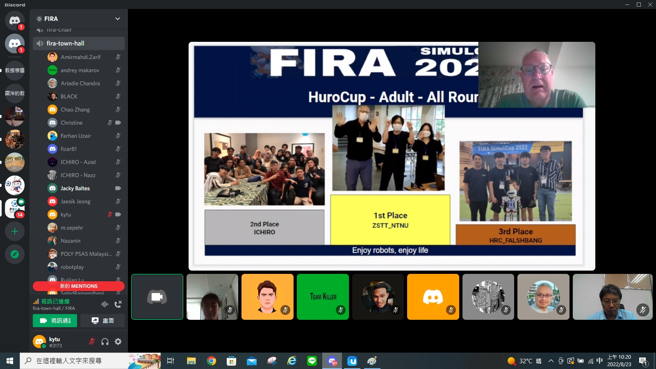The image size is (656, 369).
Task: Click Discord icon in the taskbar
Action: click(332, 361)
